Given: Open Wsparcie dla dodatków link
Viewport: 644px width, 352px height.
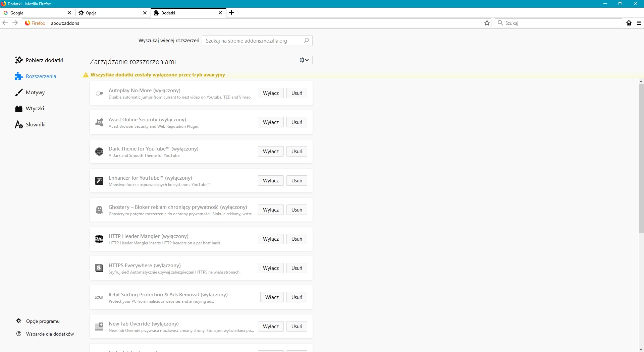Looking at the screenshot, I should 45,334.
